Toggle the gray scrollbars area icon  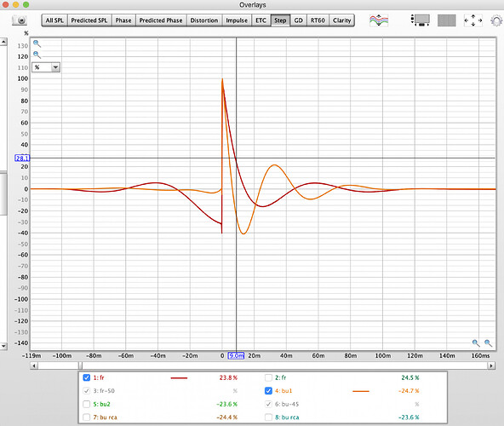tap(446, 20)
